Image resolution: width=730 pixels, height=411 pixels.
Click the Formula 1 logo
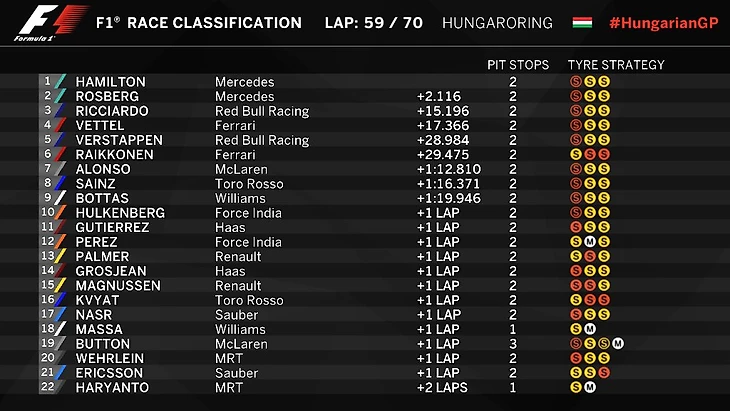click(52, 23)
